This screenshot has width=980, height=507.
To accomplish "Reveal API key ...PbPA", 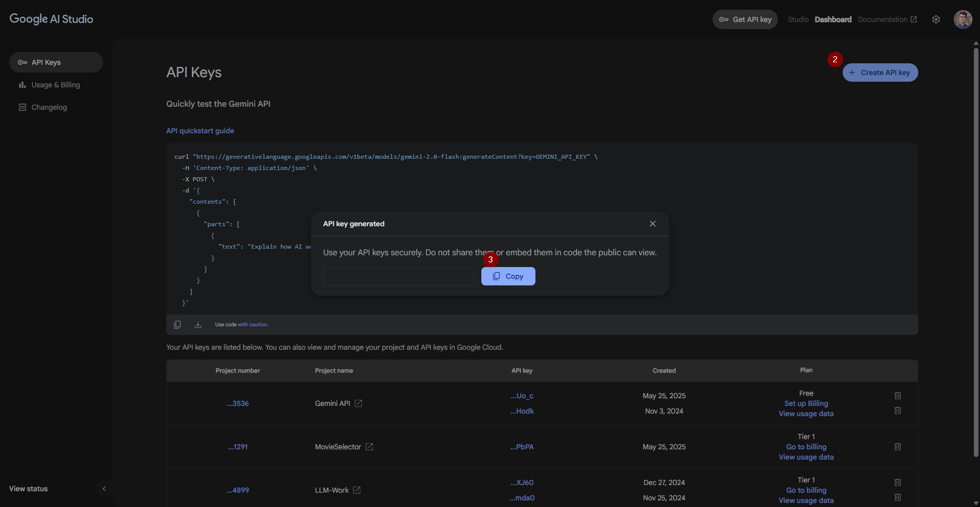I will tap(522, 447).
